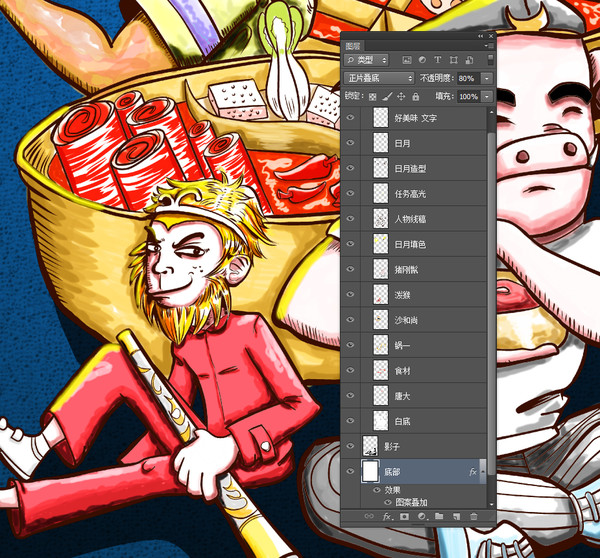Hide the 日月填色 layer
Viewport: 600px width, 558px height.
350,244
